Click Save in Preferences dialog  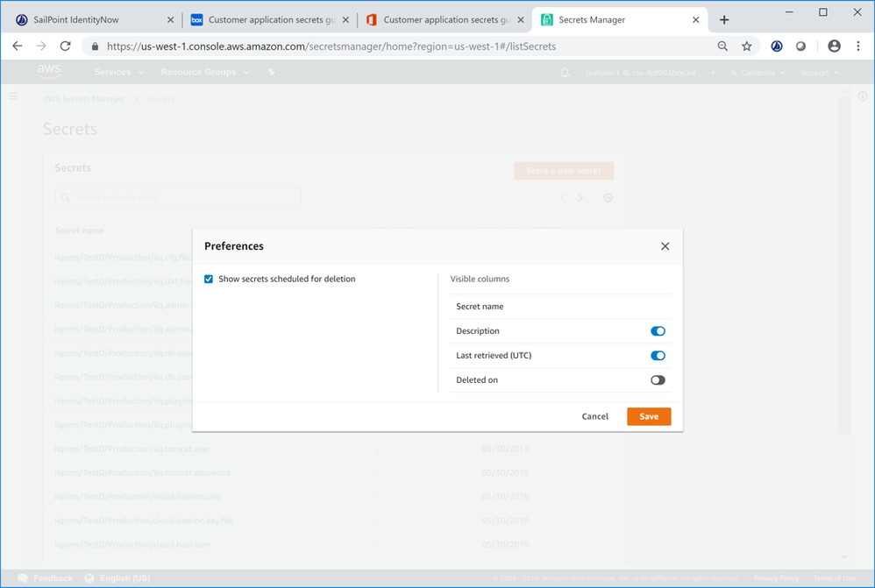tap(649, 417)
